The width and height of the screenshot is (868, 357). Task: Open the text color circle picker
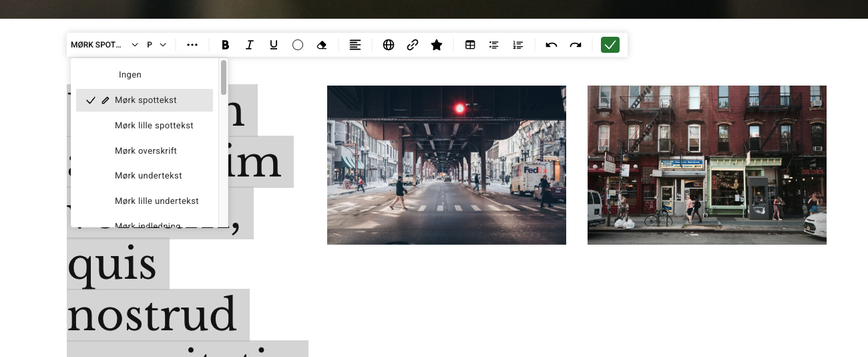pos(298,45)
